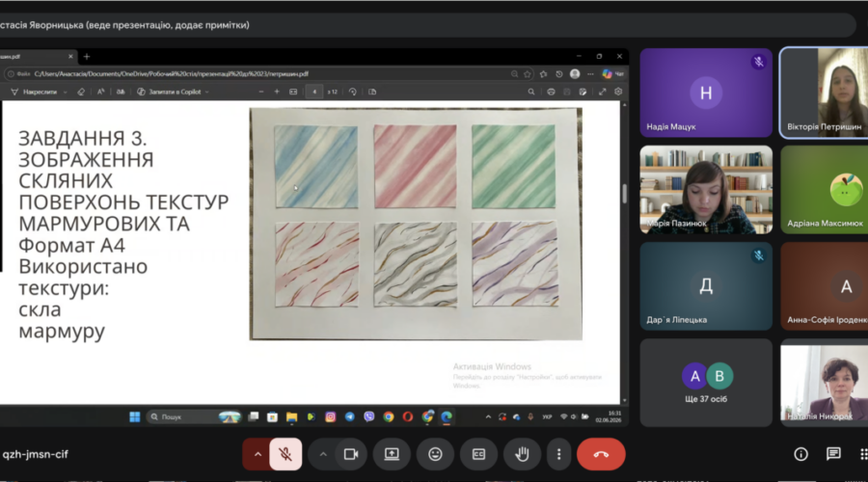868x482 pixels.
Task: Expand the Накреслити draw options arrow
Action: click(66, 92)
